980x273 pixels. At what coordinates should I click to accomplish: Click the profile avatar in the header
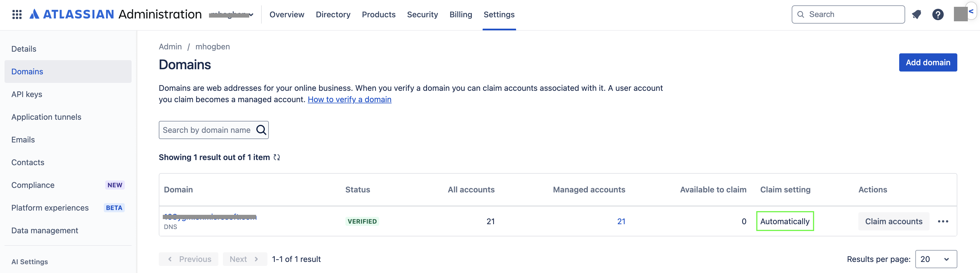(961, 14)
